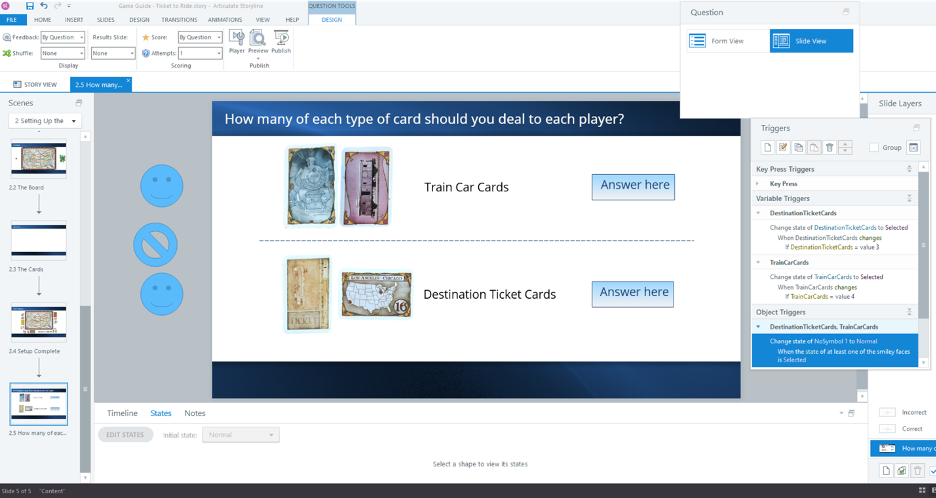936x498 pixels.
Task: Switch to the Timeline tab
Action: (x=122, y=413)
